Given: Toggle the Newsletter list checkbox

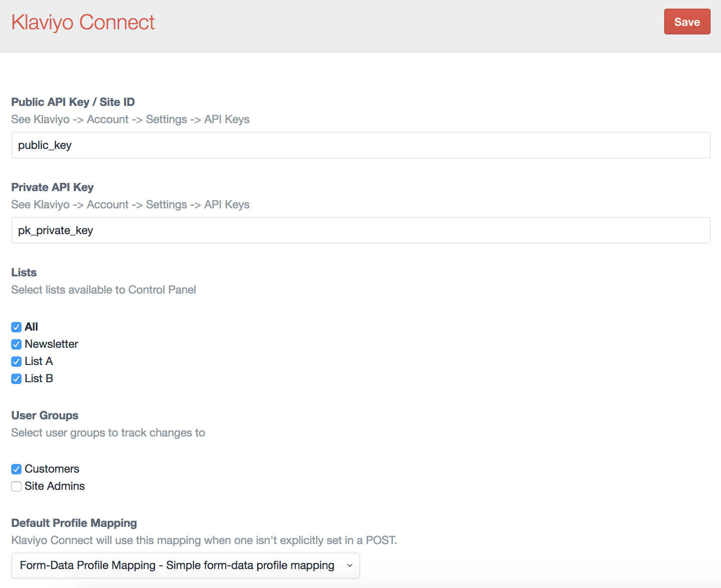Looking at the screenshot, I should pyautogui.click(x=16, y=344).
